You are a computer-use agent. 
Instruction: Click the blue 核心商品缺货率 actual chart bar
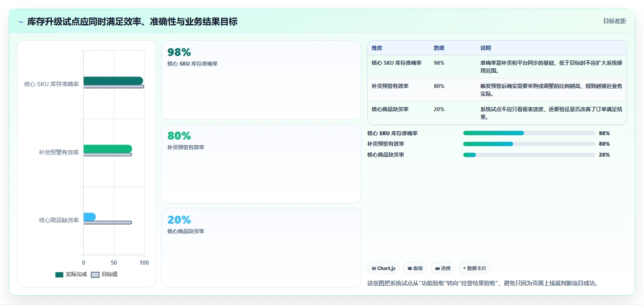point(89,217)
